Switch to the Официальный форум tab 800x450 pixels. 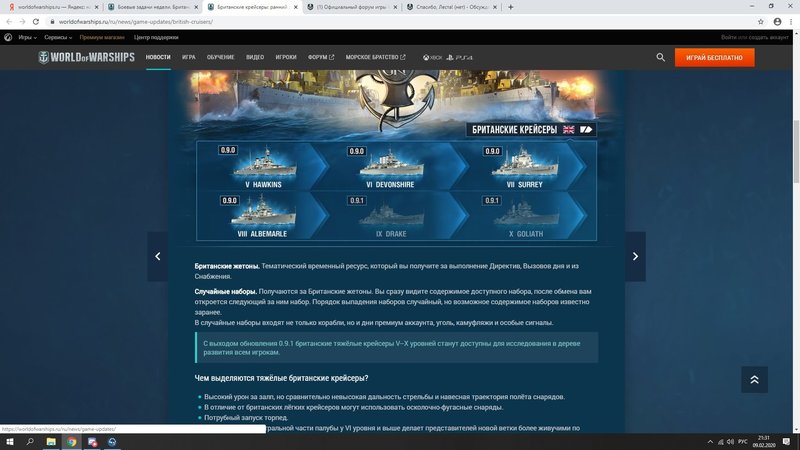[352, 7]
